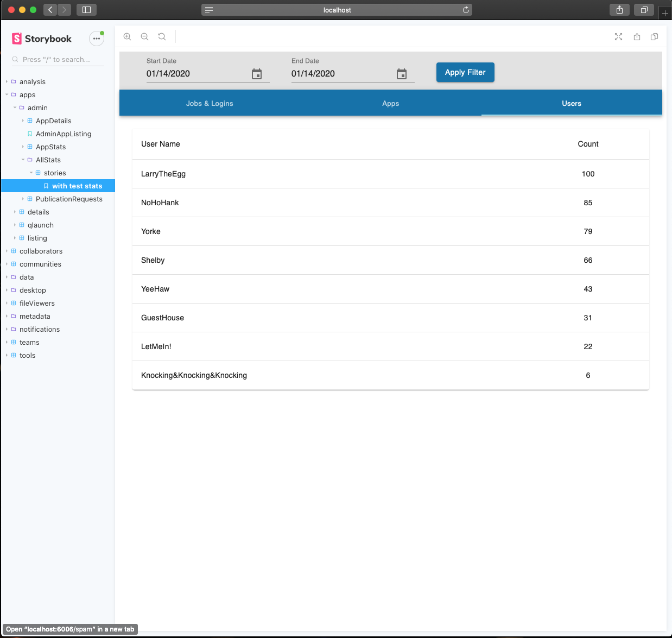Screen dimensions: 672x638
Task: Open the Storybook settings menu
Action: click(97, 38)
